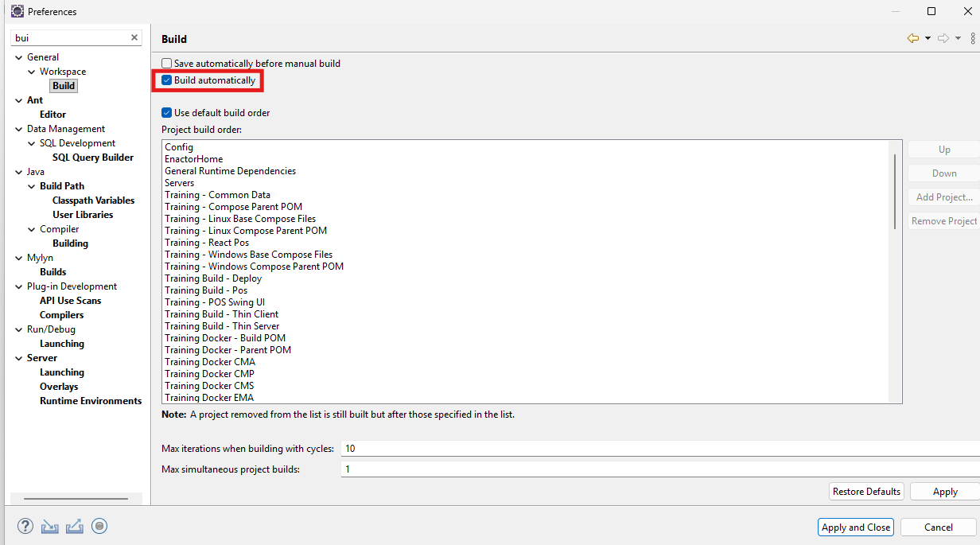Click the Oomph preference recorder icon

[99, 526]
